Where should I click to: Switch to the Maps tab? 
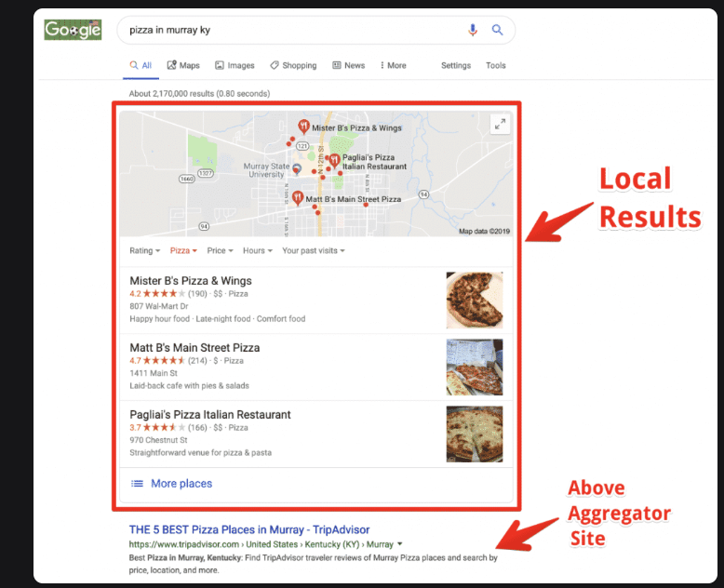(x=183, y=65)
